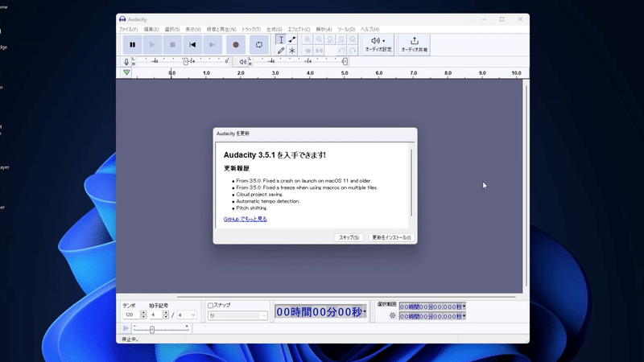The height and width of the screenshot is (362, 644).
Task: Open the ファイル(F) menu
Action: (x=129, y=30)
